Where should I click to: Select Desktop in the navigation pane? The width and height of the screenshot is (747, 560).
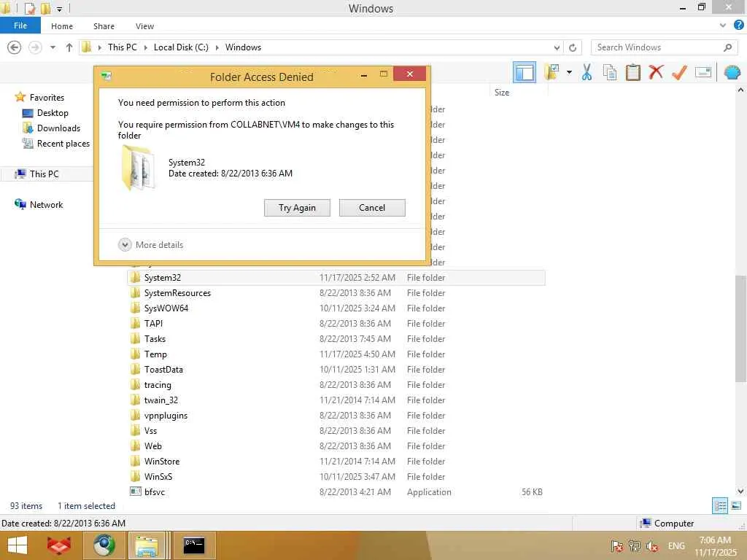point(53,113)
